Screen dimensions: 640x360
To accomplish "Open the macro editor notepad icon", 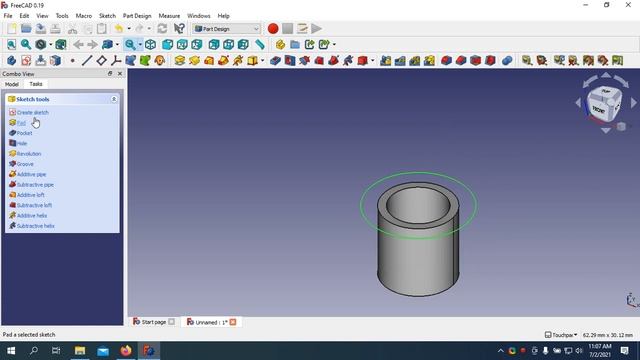I will point(302,29).
